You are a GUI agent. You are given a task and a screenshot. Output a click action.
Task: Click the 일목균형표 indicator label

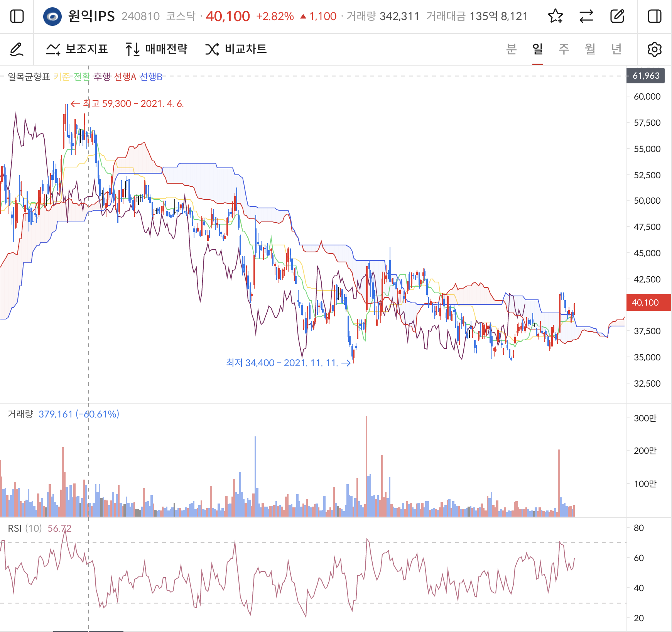point(29,77)
